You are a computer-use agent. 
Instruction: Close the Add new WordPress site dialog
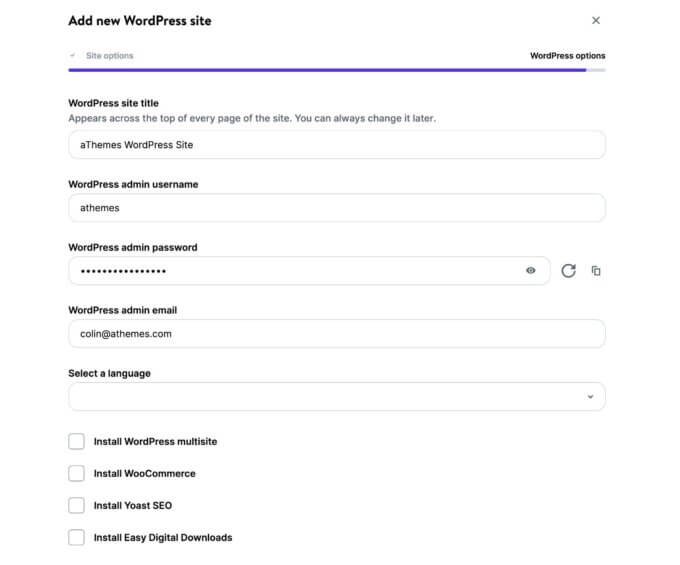(596, 20)
